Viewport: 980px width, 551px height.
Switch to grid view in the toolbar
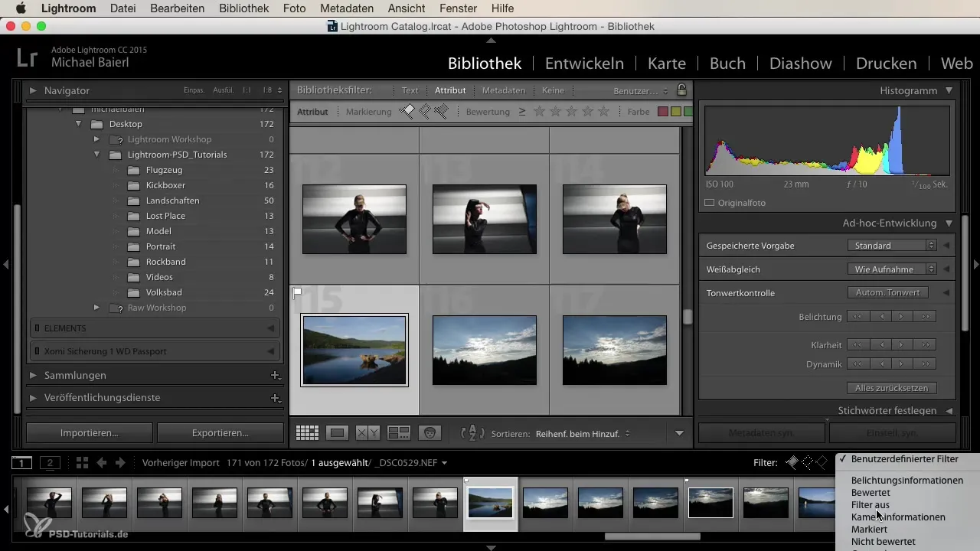coord(307,433)
